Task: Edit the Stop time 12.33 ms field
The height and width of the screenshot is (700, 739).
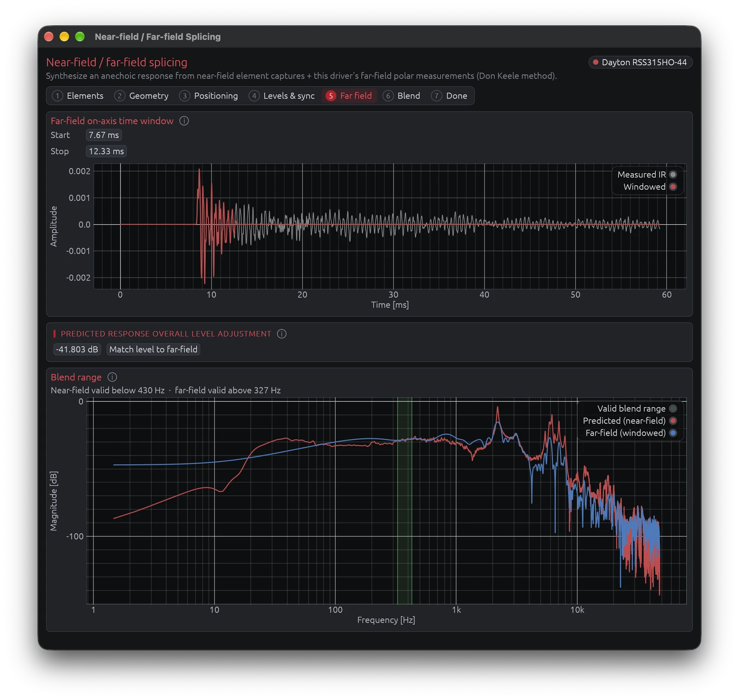Action: coord(106,151)
